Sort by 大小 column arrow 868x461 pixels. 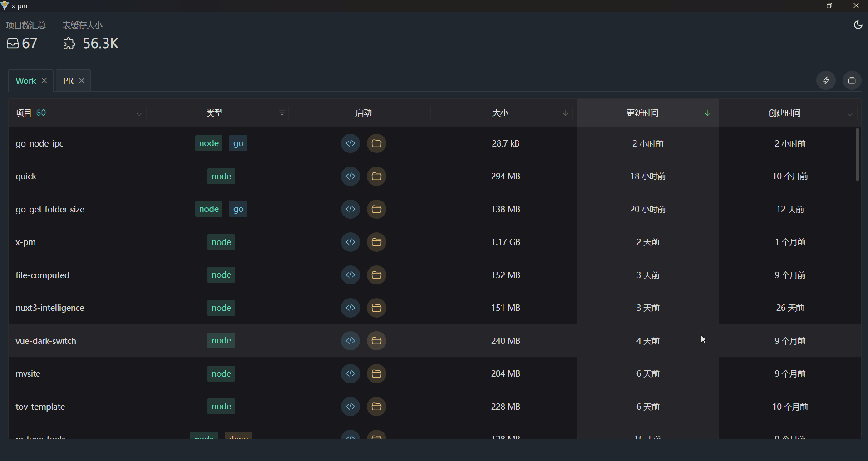tap(566, 113)
